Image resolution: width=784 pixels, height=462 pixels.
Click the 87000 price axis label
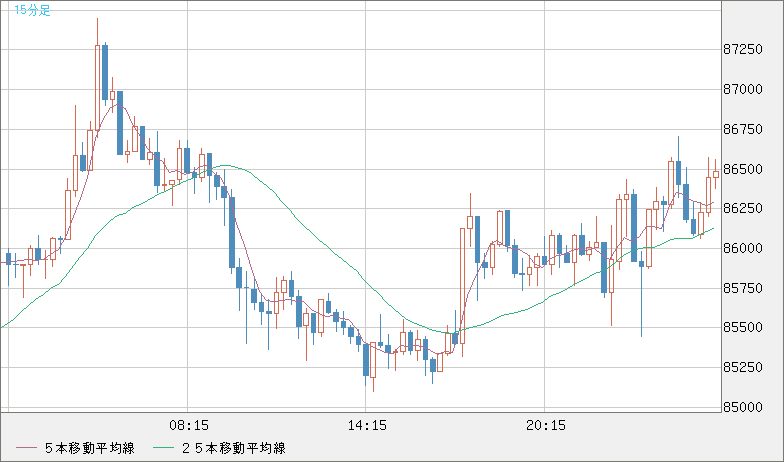(743, 89)
